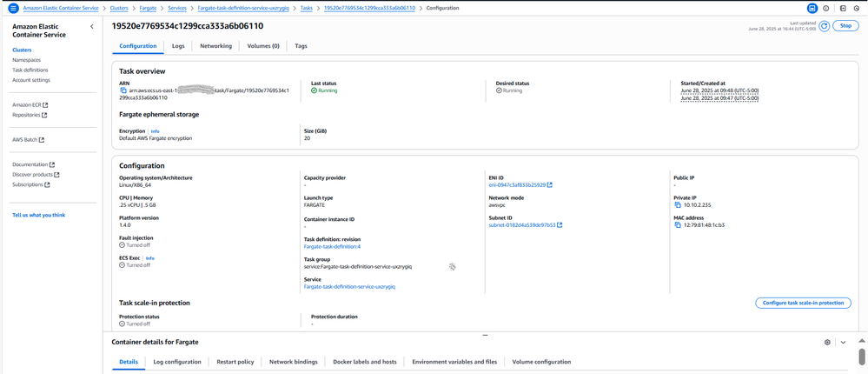Copy the Private IP address

[677, 205]
